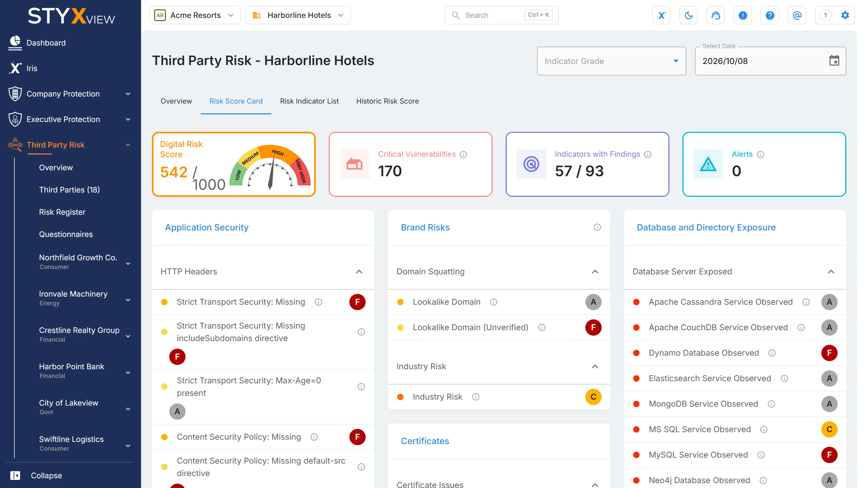Image resolution: width=868 pixels, height=488 pixels.
Task: Switch to the Overview tab
Action: [x=176, y=101]
